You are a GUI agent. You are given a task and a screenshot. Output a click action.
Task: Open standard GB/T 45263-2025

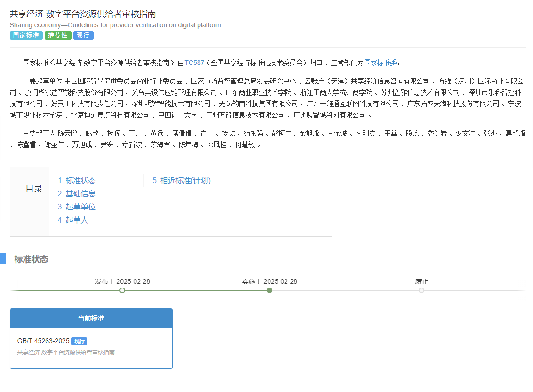pos(43,341)
